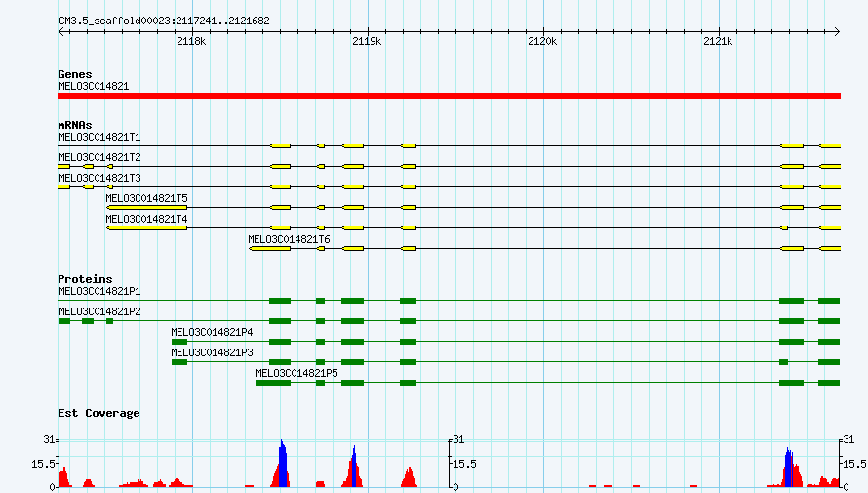Image resolution: width=868 pixels, height=493 pixels.
Task: Open the MELO3C014821 gene label
Action: [94, 87]
